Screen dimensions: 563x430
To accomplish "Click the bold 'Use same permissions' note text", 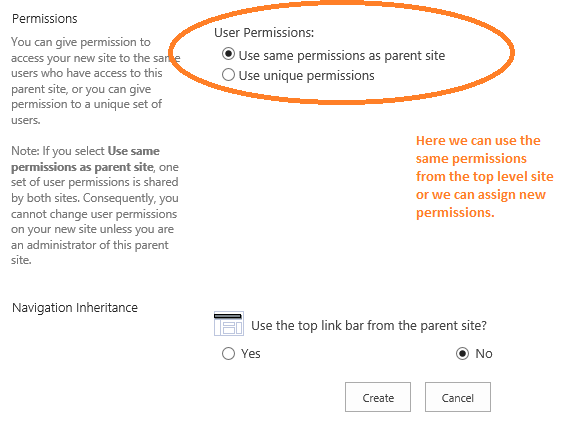I will 85,159.
